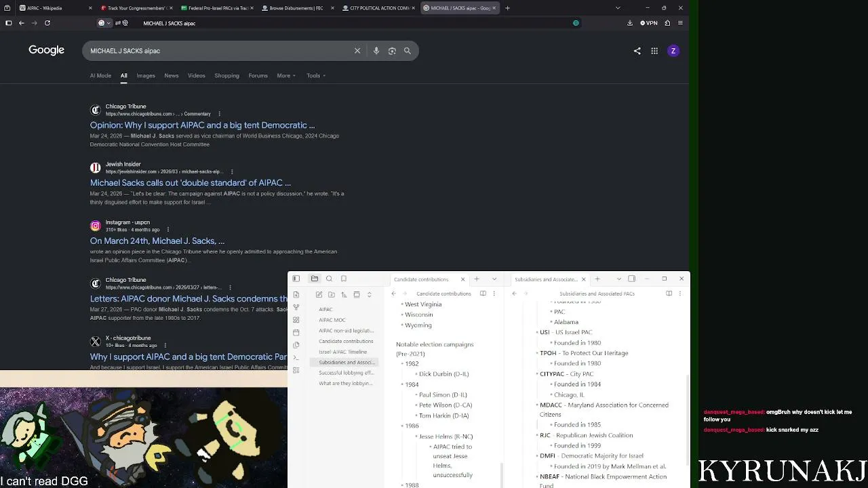Switch to Federal Pro-Israel PACs tab
This screenshot has height=488, width=868.
[x=216, y=8]
